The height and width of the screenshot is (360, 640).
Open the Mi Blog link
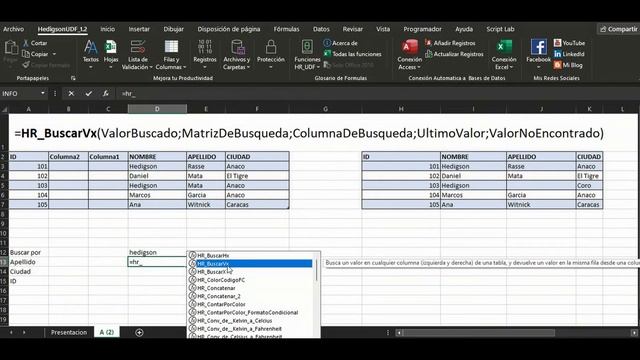568,65
